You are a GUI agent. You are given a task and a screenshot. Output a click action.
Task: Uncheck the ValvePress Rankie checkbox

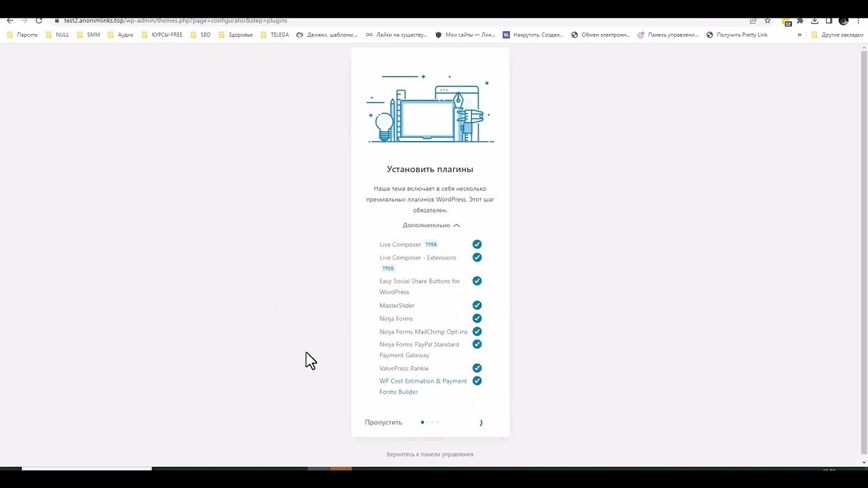[x=477, y=368]
